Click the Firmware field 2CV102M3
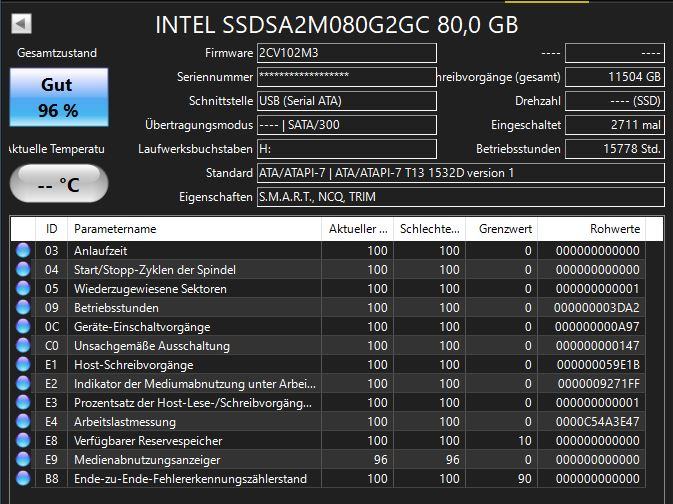Image resolution: width=673 pixels, height=504 pixels. coord(347,53)
